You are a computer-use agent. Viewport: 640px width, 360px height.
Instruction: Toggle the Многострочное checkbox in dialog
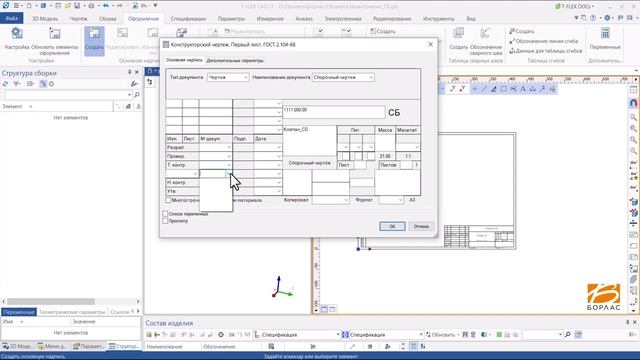click(168, 200)
